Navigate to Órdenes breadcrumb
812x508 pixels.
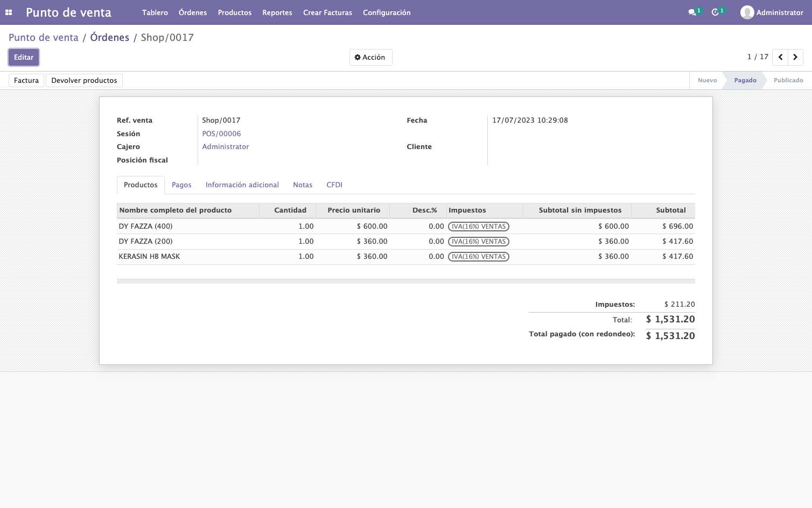[110, 38]
